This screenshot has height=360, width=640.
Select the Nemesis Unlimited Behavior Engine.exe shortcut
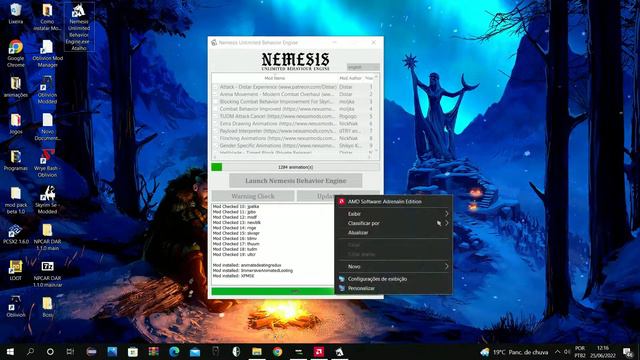tap(79, 27)
